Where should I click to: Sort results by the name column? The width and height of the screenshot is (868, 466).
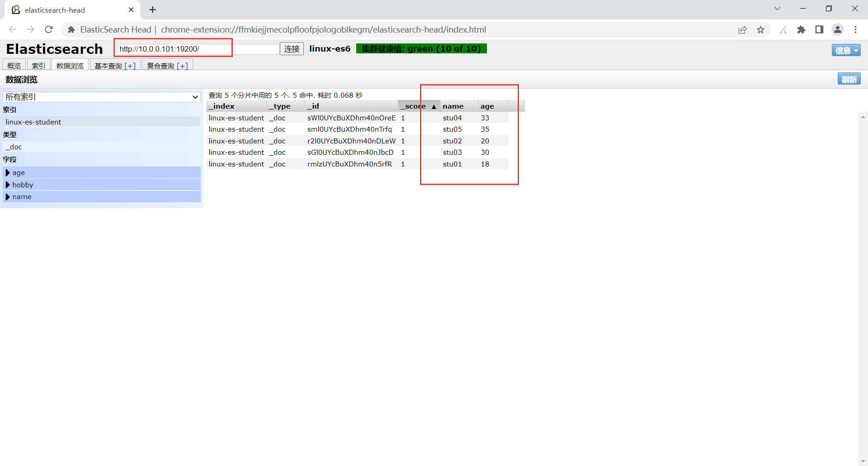pyautogui.click(x=459, y=106)
